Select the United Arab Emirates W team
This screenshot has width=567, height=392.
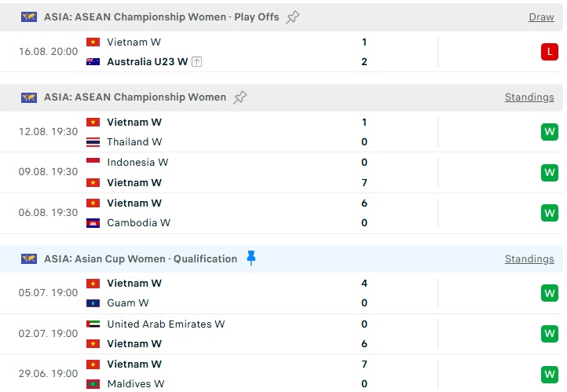click(x=166, y=324)
